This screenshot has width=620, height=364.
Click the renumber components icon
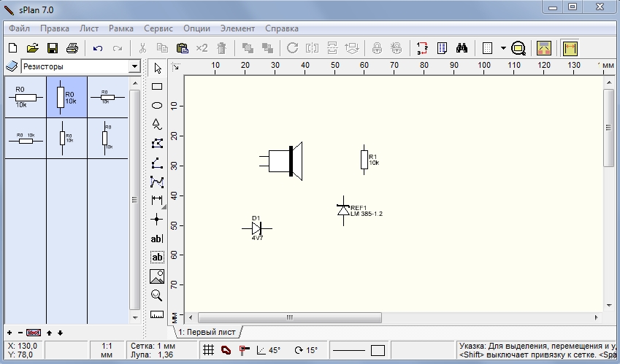click(422, 48)
